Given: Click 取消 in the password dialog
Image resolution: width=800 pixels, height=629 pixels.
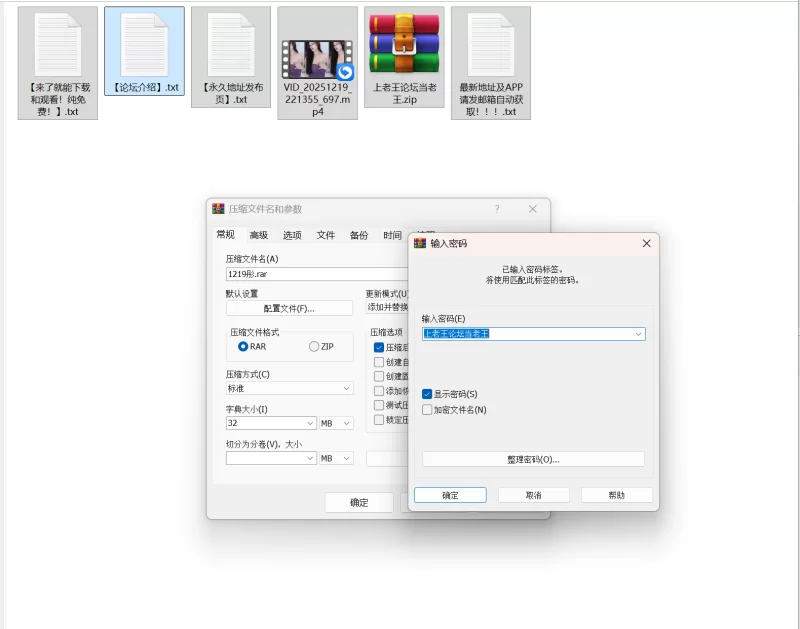Looking at the screenshot, I should 534,495.
